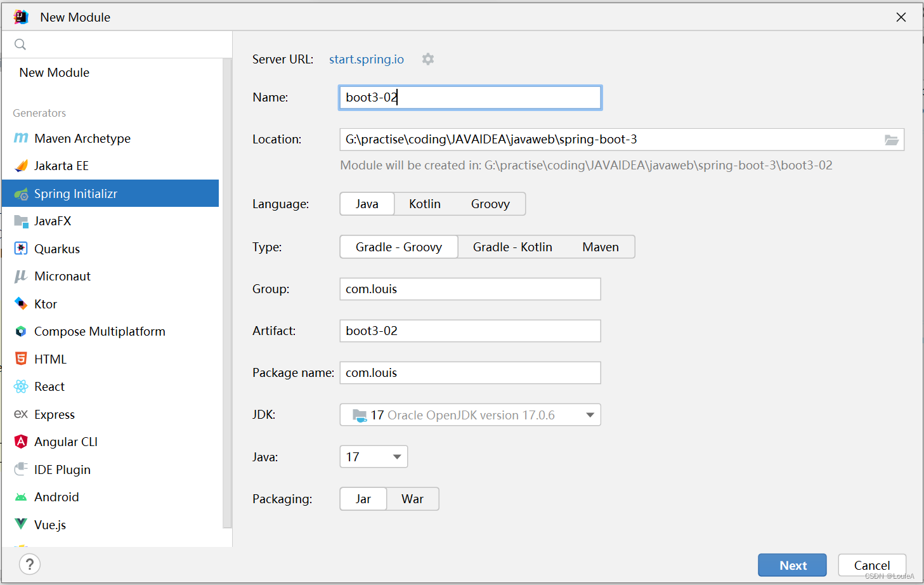Click the Next button

point(793,565)
